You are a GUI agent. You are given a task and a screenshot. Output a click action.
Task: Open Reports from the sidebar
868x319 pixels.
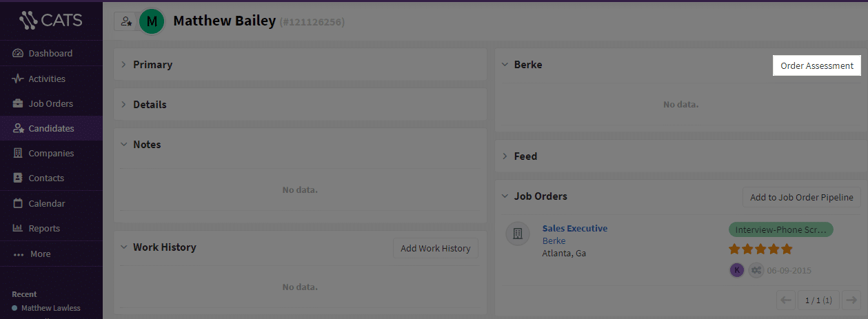tap(51, 228)
